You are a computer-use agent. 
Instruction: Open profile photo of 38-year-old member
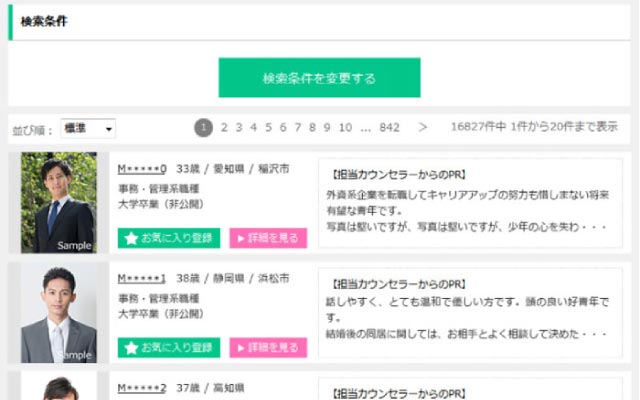coord(58,313)
